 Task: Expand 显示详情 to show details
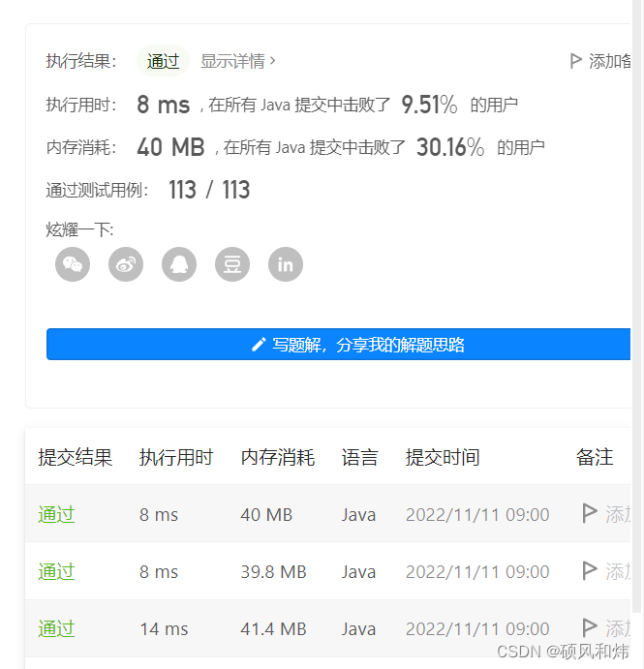point(237,61)
